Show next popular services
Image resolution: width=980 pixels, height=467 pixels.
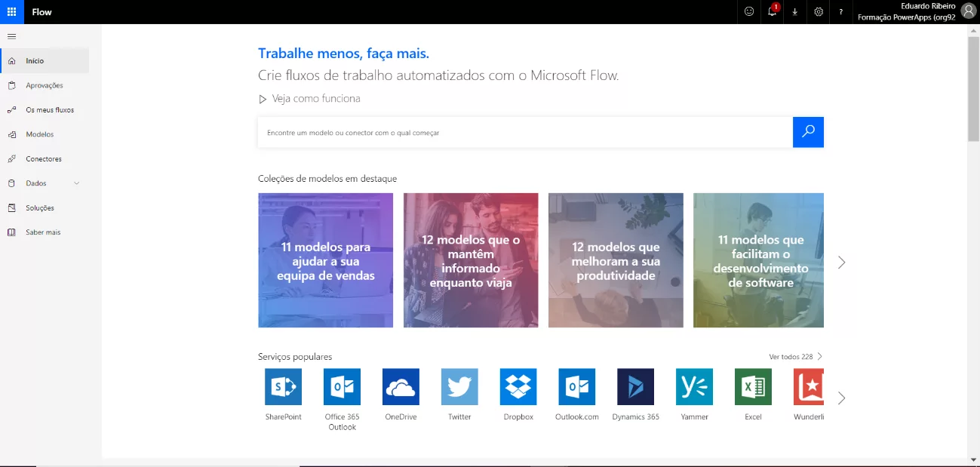click(842, 398)
